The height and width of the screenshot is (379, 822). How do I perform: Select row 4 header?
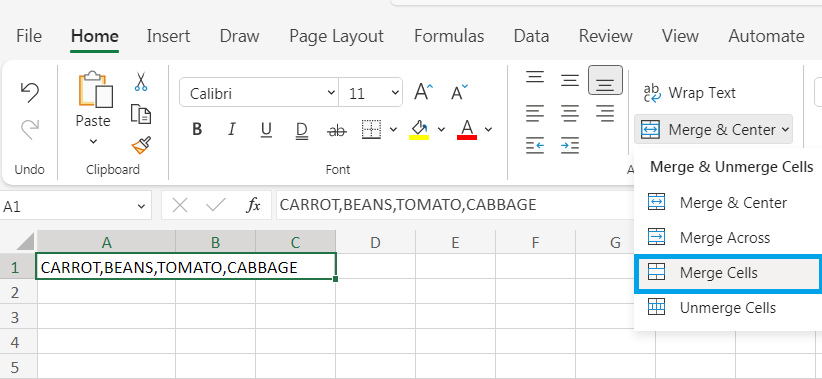[18, 342]
